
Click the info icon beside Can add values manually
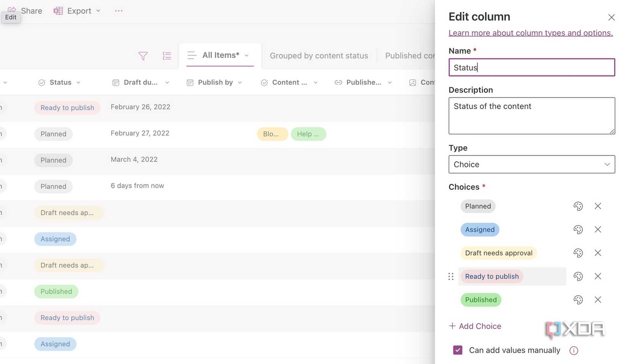[573, 350]
